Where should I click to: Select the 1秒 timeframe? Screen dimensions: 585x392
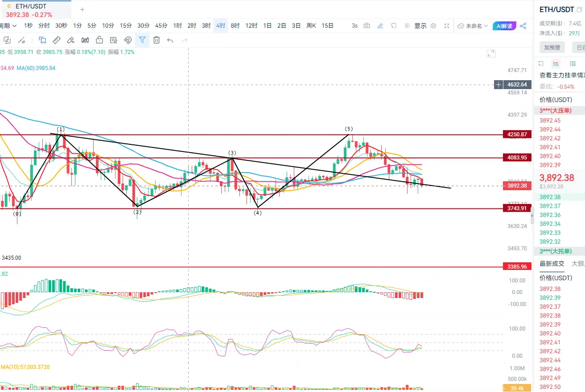click(x=29, y=26)
